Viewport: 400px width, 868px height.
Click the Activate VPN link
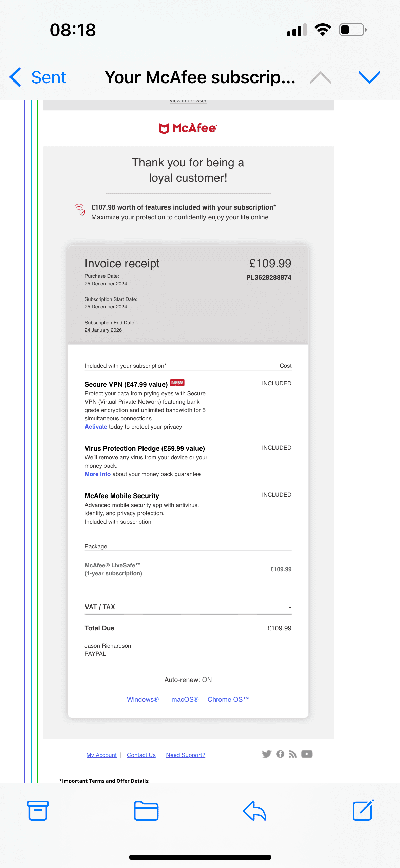[x=96, y=427]
